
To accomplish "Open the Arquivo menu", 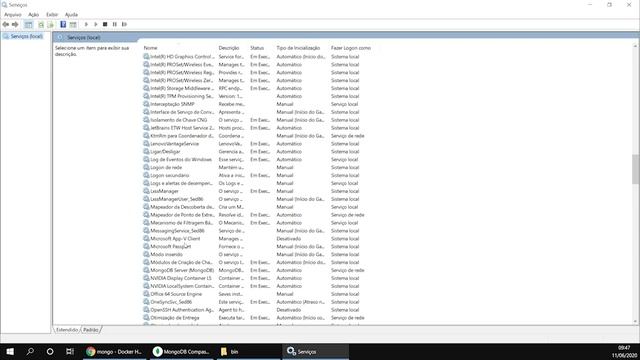I will [x=13, y=15].
